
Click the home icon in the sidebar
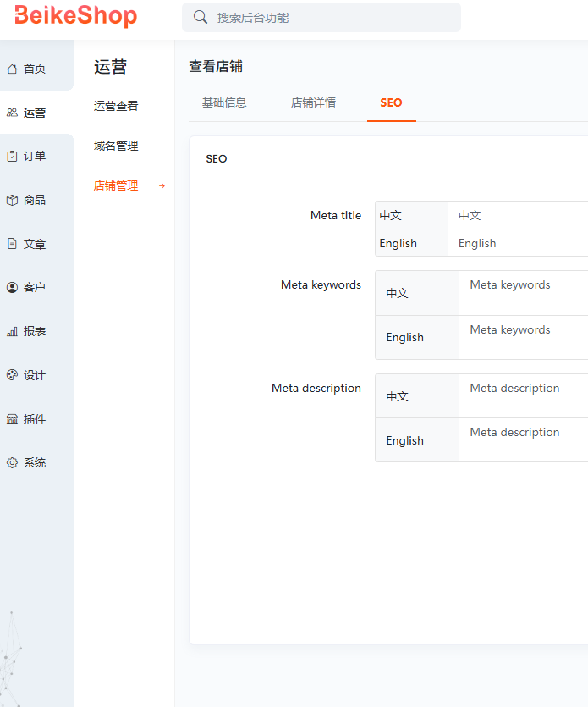tap(12, 69)
